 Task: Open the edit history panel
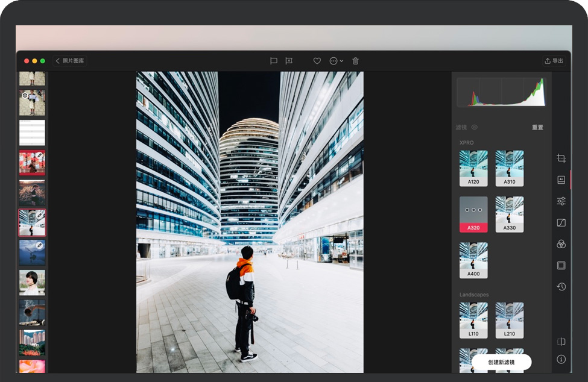pyautogui.click(x=561, y=287)
